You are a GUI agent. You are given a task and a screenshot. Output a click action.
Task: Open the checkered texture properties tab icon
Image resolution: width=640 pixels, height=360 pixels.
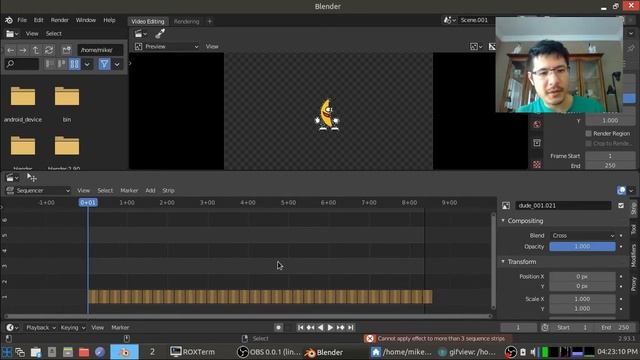click(537, 165)
